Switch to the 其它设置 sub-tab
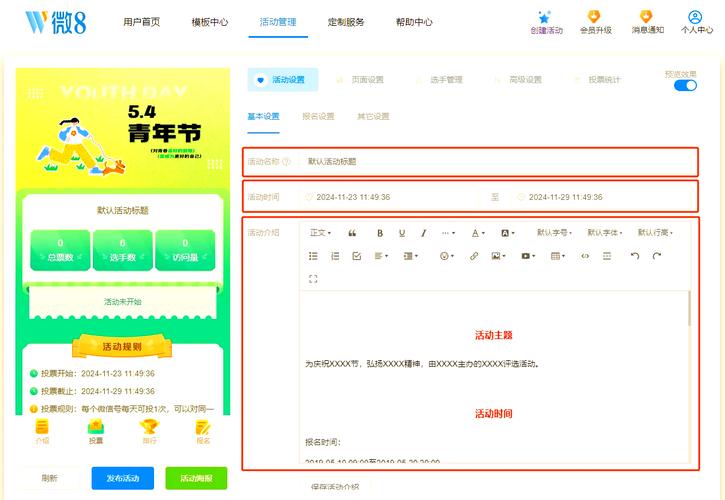The image size is (725, 500). tap(373, 117)
